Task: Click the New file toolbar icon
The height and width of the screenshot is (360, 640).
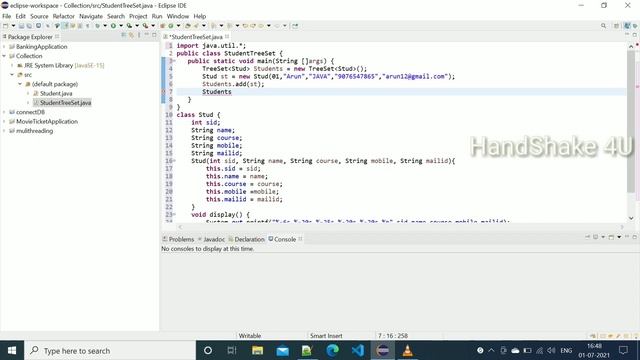Action: pyautogui.click(x=5, y=26)
